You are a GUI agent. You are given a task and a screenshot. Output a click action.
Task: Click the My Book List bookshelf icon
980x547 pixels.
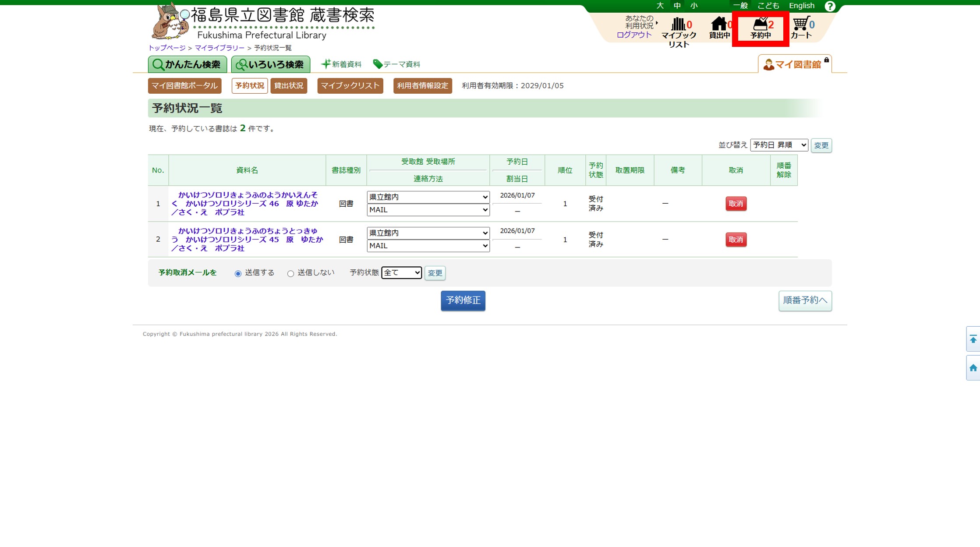(x=679, y=24)
